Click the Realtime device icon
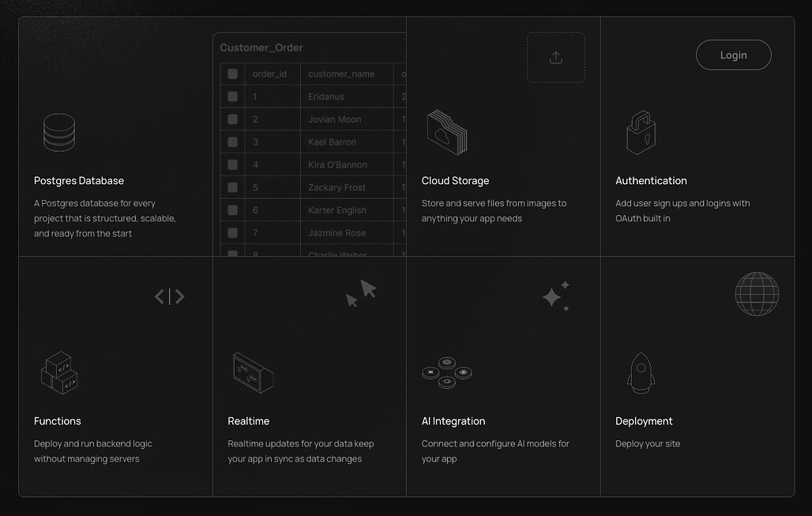 point(254,373)
